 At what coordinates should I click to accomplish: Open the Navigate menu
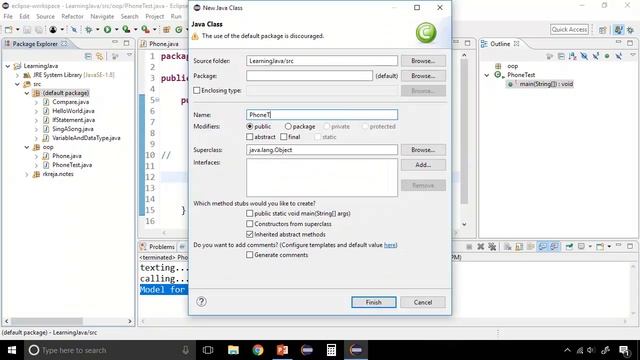point(102,16)
